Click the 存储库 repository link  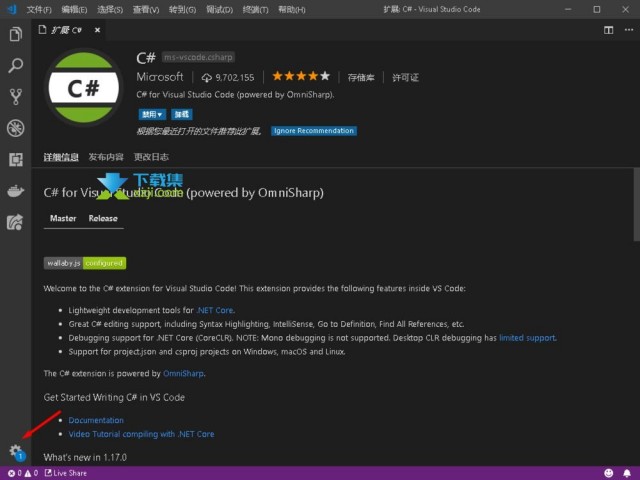point(361,77)
